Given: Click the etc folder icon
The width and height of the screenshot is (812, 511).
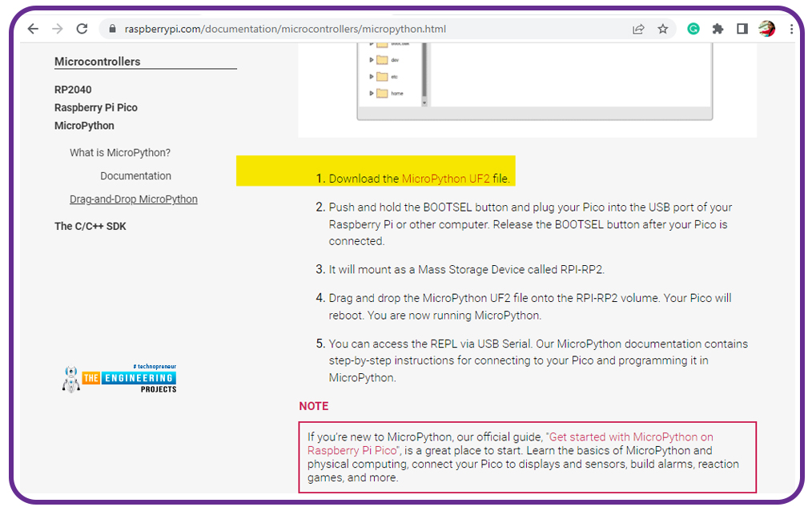Looking at the screenshot, I should (382, 77).
